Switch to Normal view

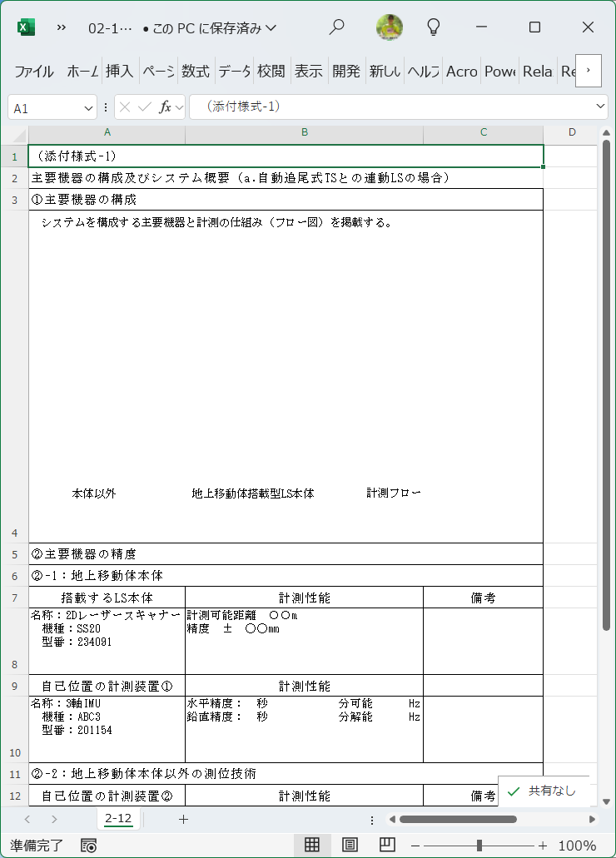312,845
